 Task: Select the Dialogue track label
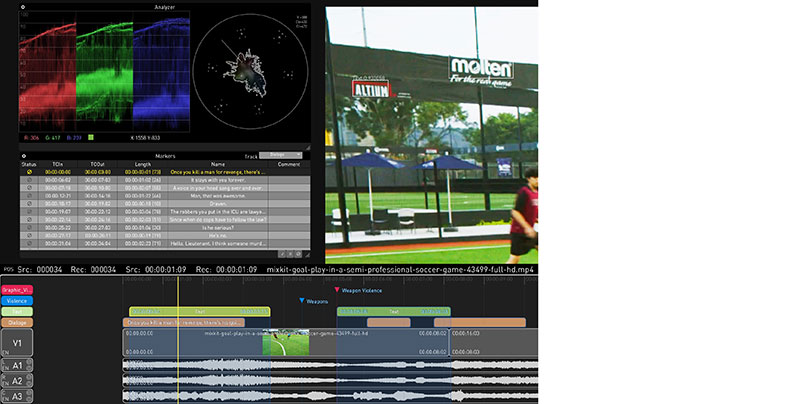(19, 322)
